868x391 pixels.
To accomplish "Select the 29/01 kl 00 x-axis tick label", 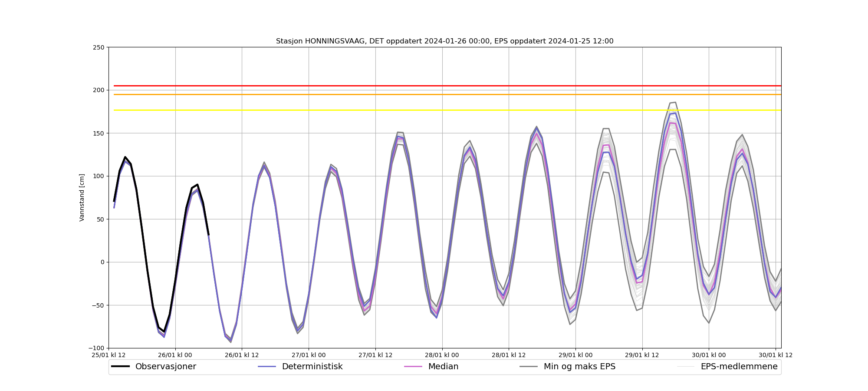I will (575, 355).
